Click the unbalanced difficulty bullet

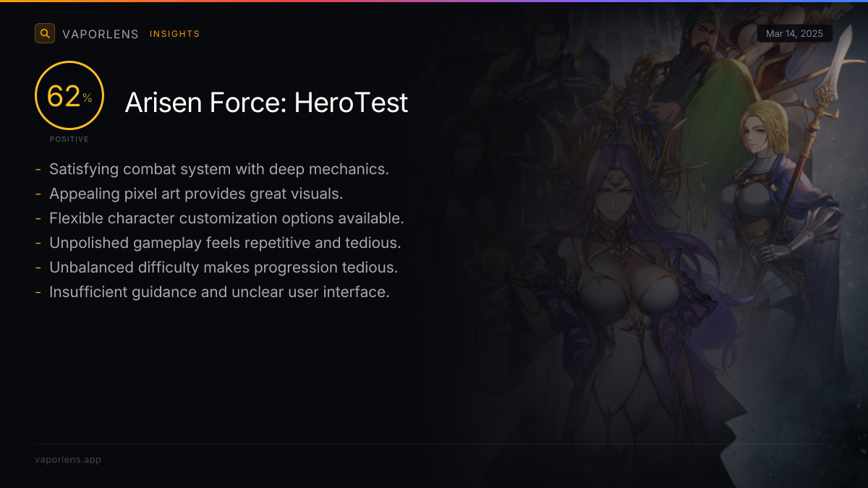(x=224, y=267)
